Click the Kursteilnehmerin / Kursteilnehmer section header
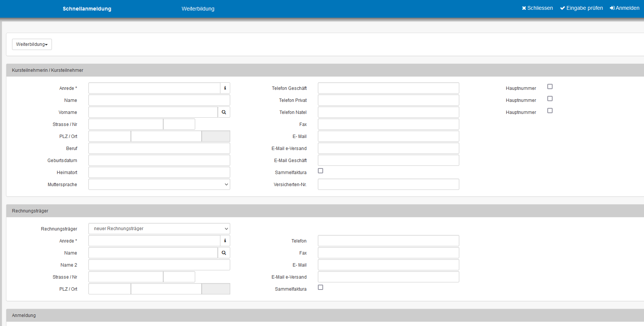This screenshot has height=326, width=644. click(x=325, y=70)
